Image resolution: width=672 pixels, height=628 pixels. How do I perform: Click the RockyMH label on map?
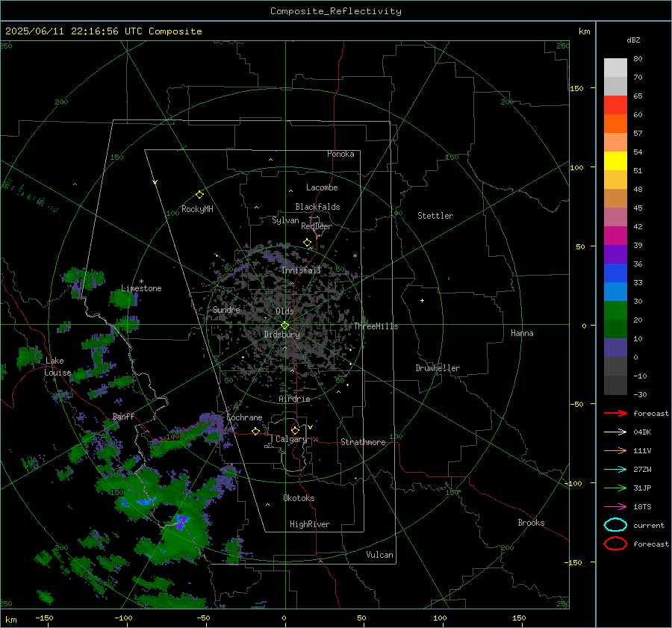pos(197,209)
